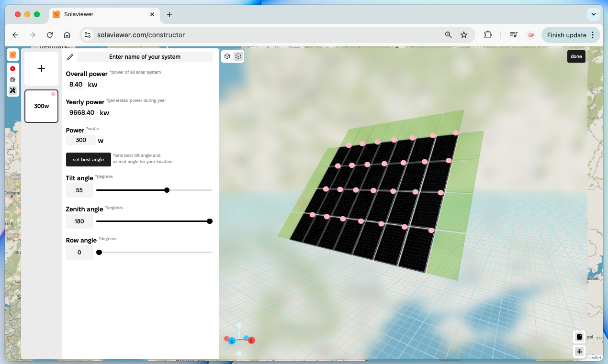The width and height of the screenshot is (608, 364).
Task: Click the red X circle icon in sidebar
Action: 13,69
